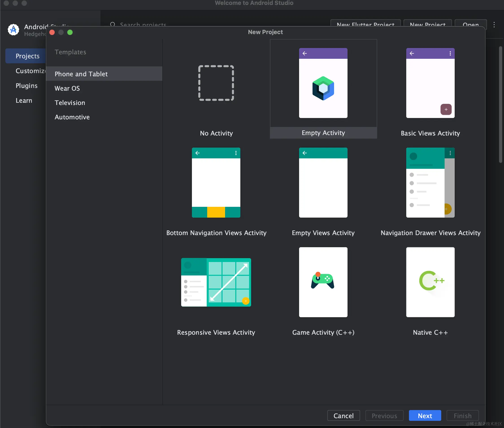
Task: Switch to Automotive templates
Action: (104, 117)
